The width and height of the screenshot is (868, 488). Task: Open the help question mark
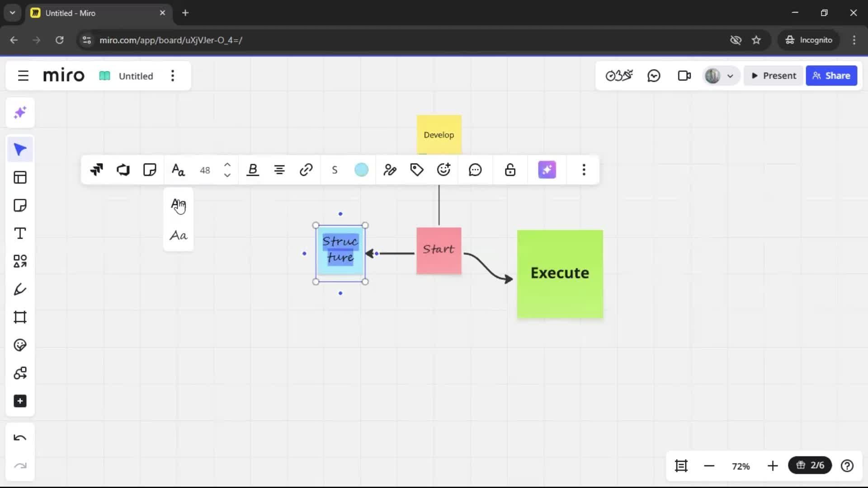(847, 465)
